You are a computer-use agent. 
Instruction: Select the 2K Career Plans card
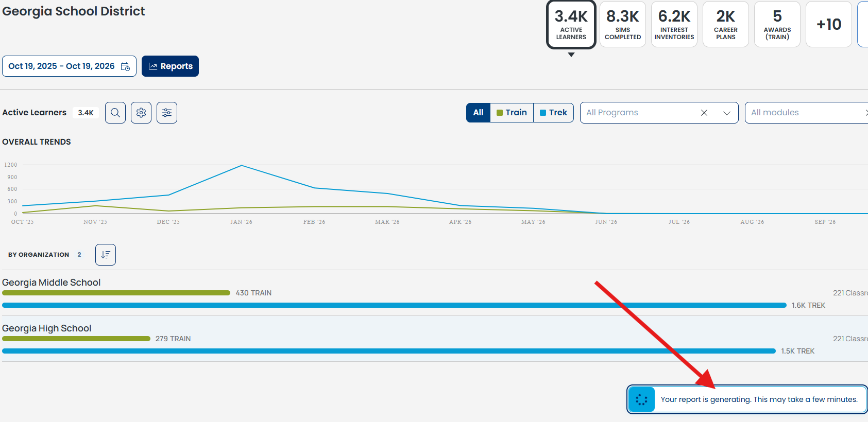click(726, 24)
